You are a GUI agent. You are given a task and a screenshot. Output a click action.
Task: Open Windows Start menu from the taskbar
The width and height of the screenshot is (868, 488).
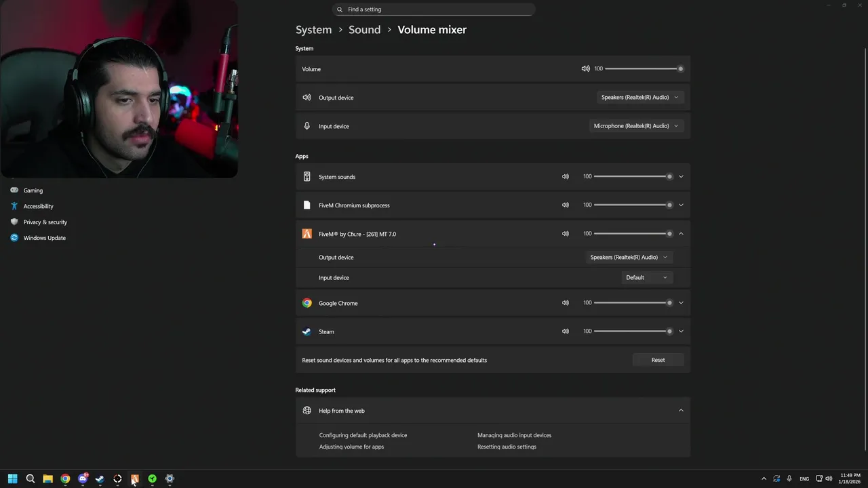coord(12,479)
